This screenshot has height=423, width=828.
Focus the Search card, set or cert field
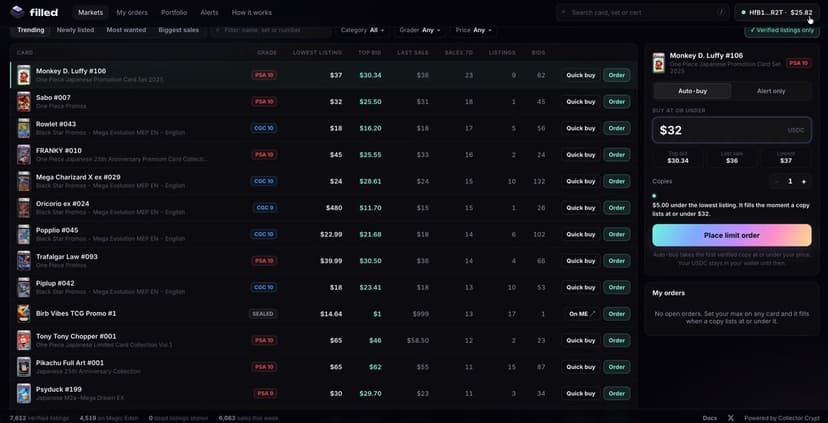[643, 12]
